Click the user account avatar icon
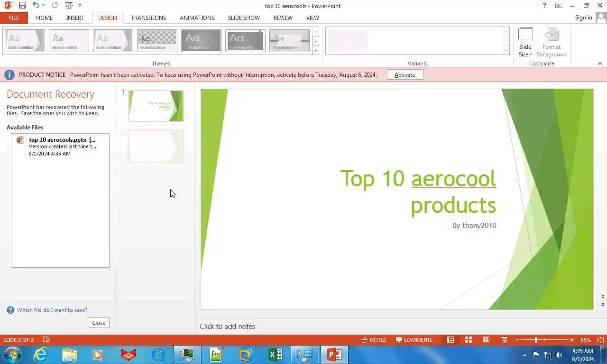 [x=601, y=18]
